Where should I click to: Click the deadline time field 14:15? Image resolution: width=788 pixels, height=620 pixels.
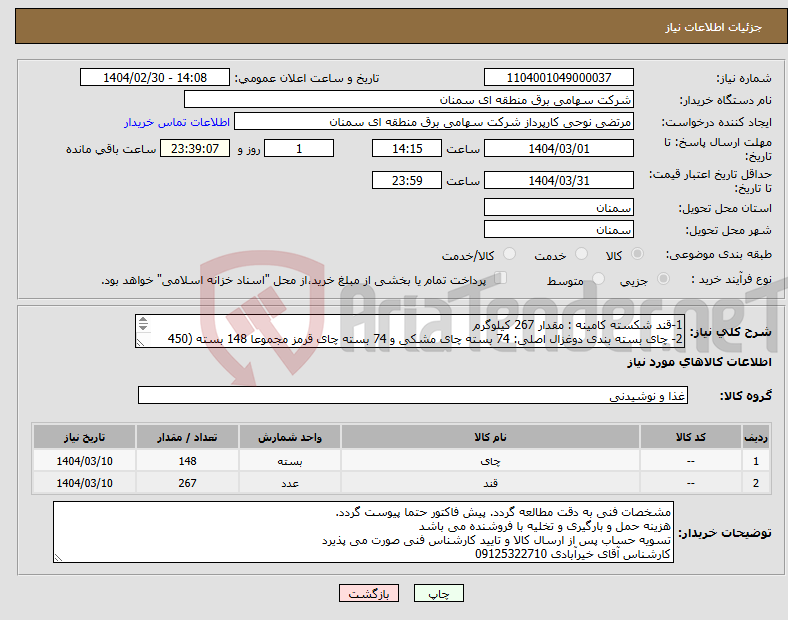[407, 149]
